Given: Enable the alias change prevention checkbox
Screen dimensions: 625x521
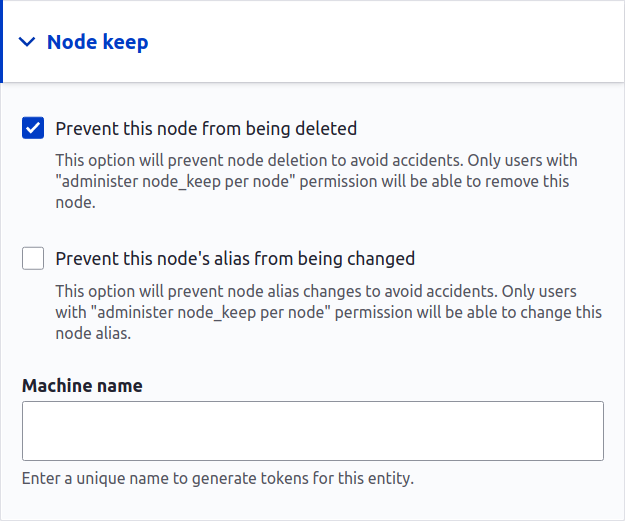Looking at the screenshot, I should point(33,259).
